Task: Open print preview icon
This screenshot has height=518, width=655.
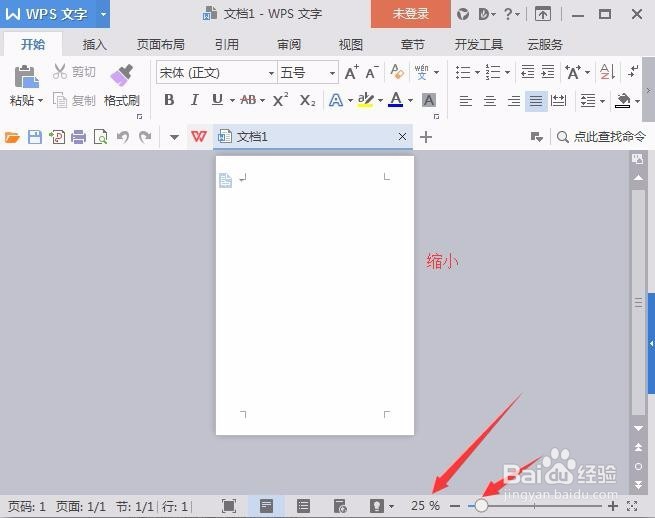Action: point(101,137)
